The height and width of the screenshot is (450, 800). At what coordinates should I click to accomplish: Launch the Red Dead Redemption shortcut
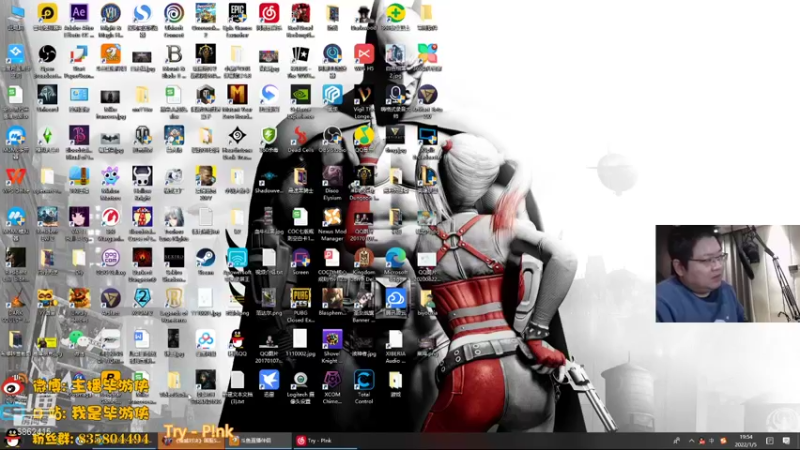[301, 13]
